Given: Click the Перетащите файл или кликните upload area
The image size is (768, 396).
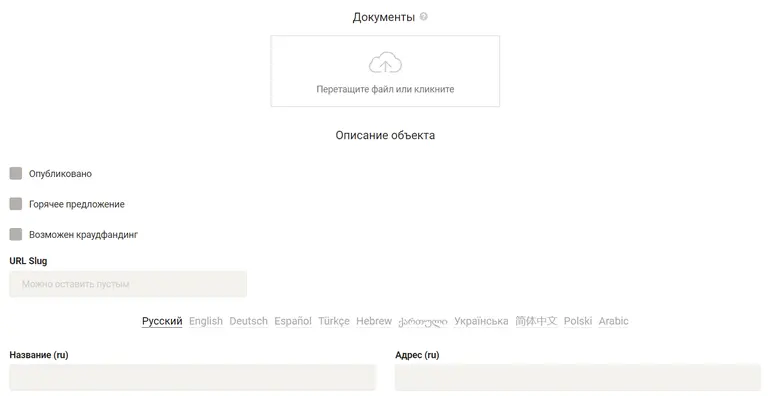Looking at the screenshot, I should (x=385, y=71).
